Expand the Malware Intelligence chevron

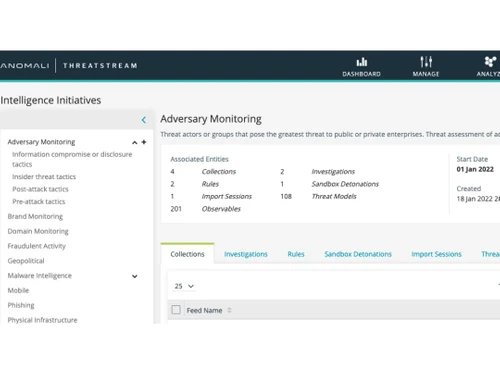click(135, 276)
